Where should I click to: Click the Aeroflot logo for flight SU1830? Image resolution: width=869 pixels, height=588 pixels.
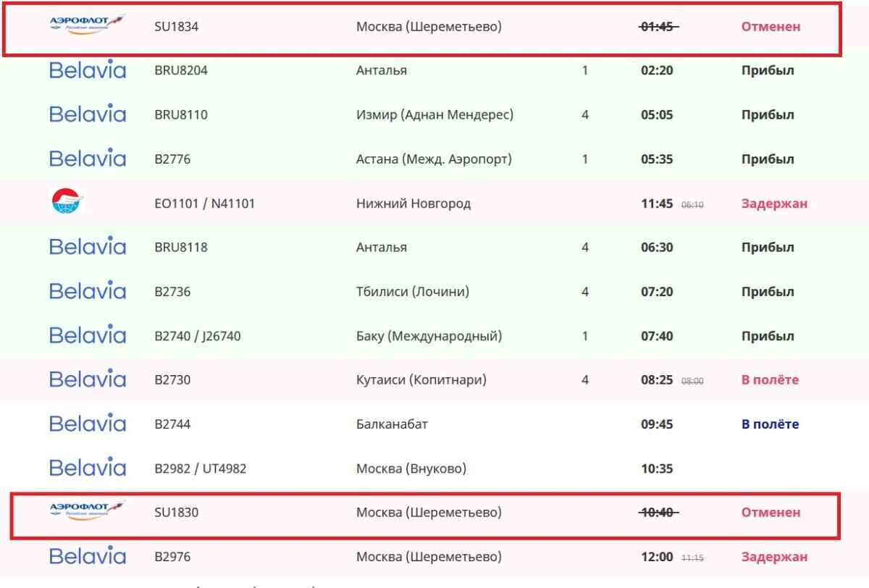[x=87, y=510]
